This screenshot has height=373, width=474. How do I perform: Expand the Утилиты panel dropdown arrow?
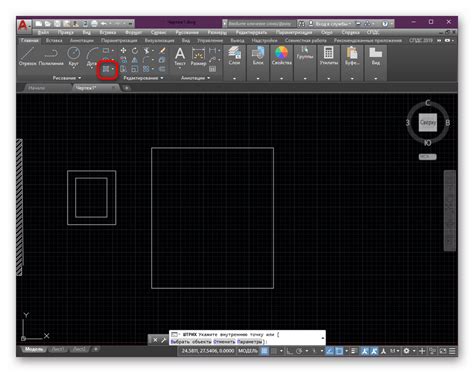coord(329,79)
